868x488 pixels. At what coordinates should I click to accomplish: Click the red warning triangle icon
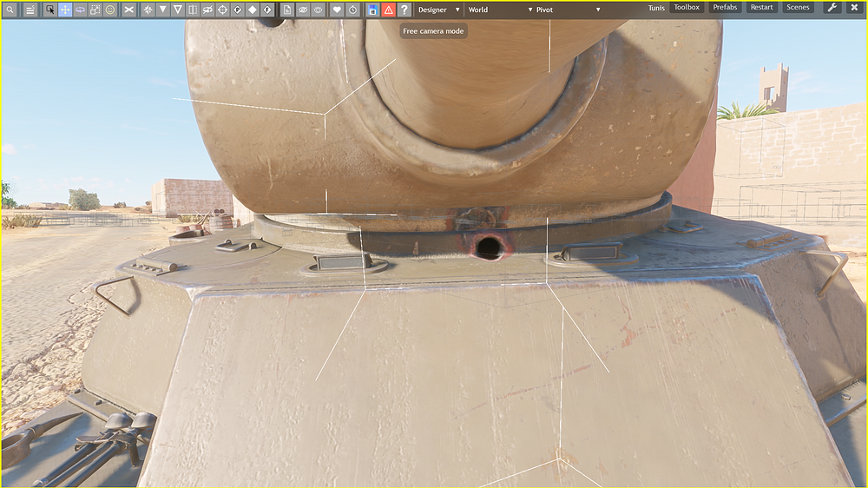tap(389, 10)
